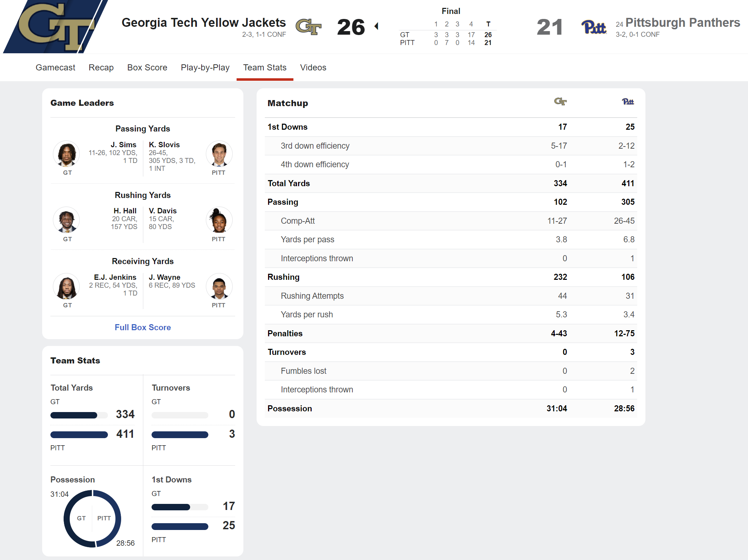Click the Full Box Score link
The width and height of the screenshot is (748, 560).
[143, 327]
